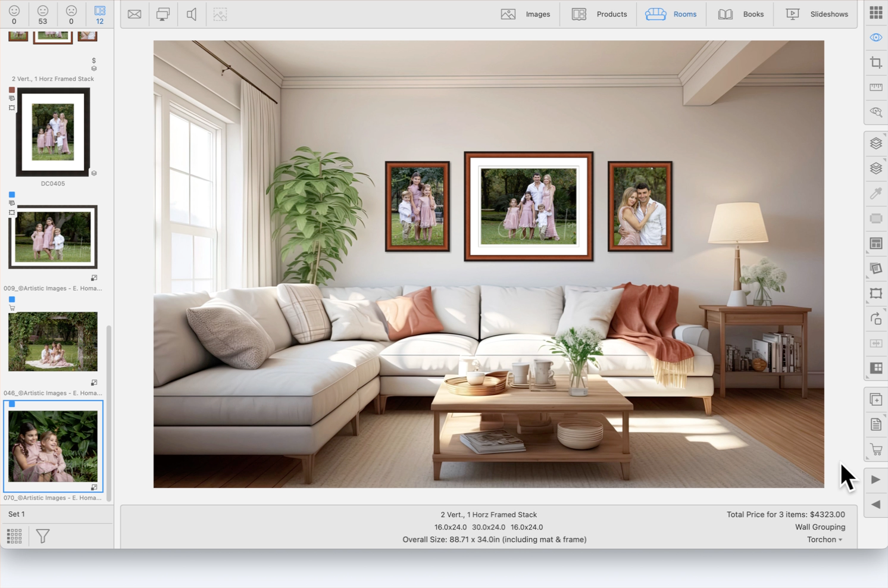This screenshot has width=888, height=588.
Task: Select the crop tool in right toolbar
Action: tap(876, 62)
